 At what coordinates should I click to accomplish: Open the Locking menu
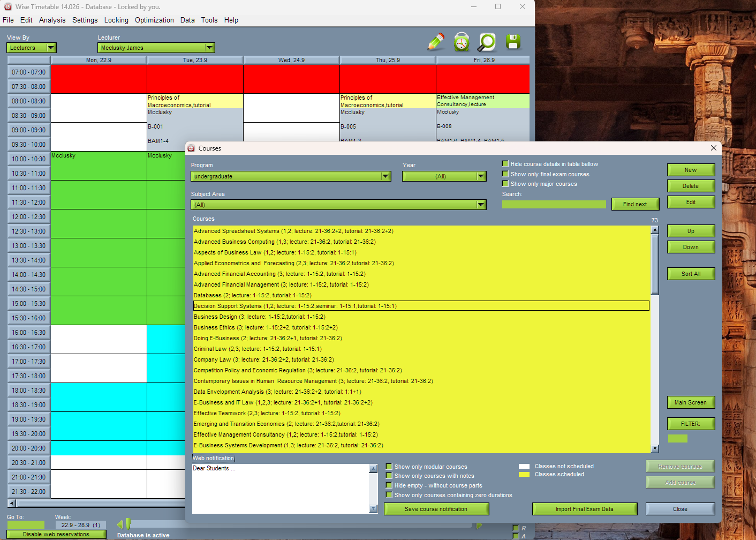tap(116, 20)
